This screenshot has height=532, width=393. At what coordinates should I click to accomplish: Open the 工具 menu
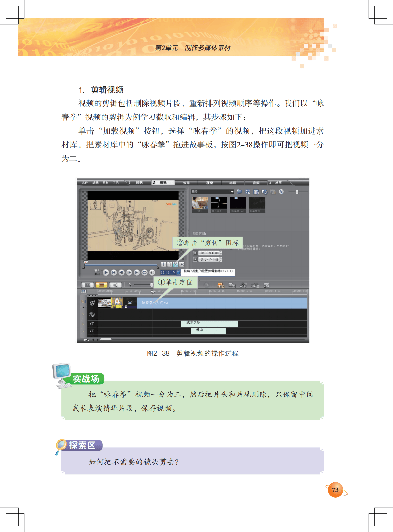pyautogui.click(x=116, y=182)
